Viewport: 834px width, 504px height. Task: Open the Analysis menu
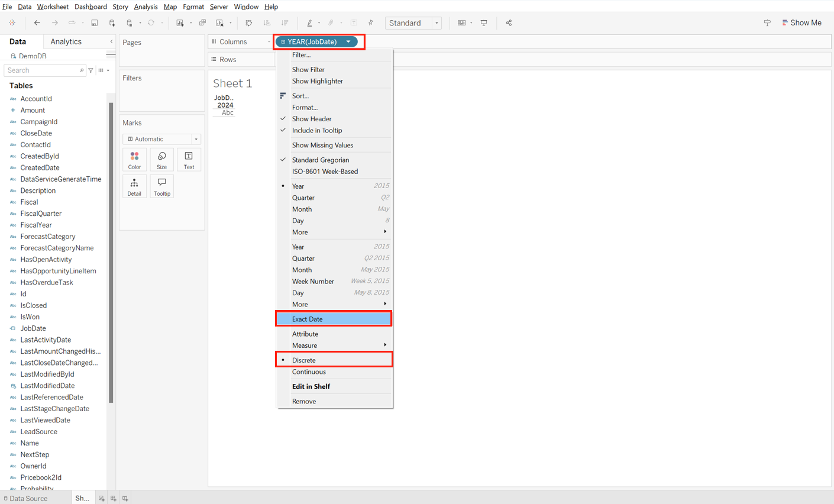click(146, 7)
